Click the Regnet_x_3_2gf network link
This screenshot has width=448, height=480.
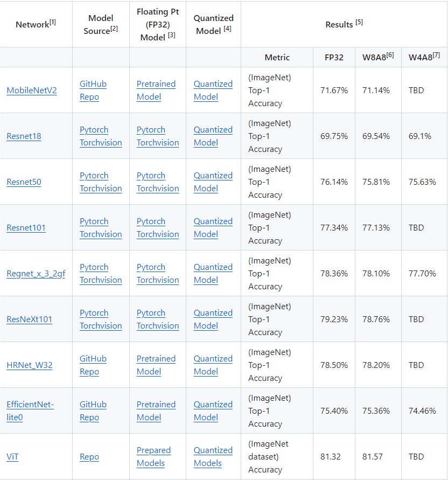tap(36, 274)
